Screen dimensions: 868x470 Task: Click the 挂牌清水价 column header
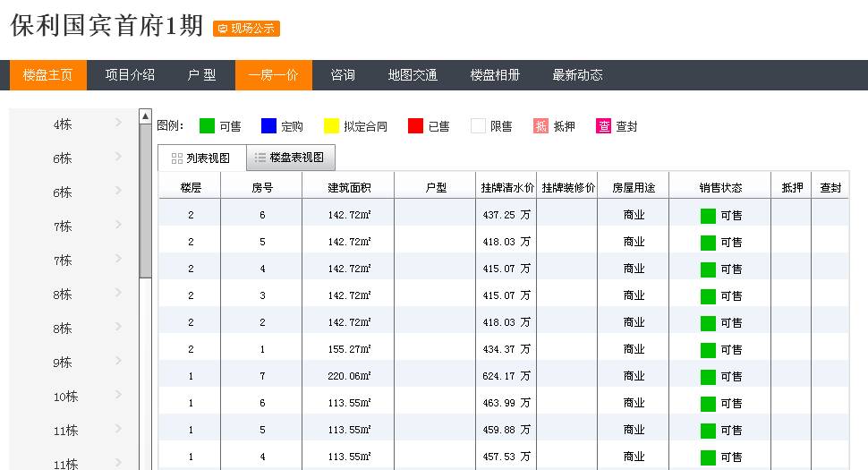[x=507, y=188]
